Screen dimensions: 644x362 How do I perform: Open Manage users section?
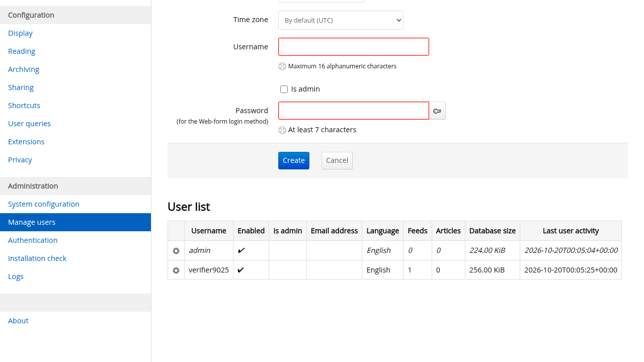click(75, 222)
